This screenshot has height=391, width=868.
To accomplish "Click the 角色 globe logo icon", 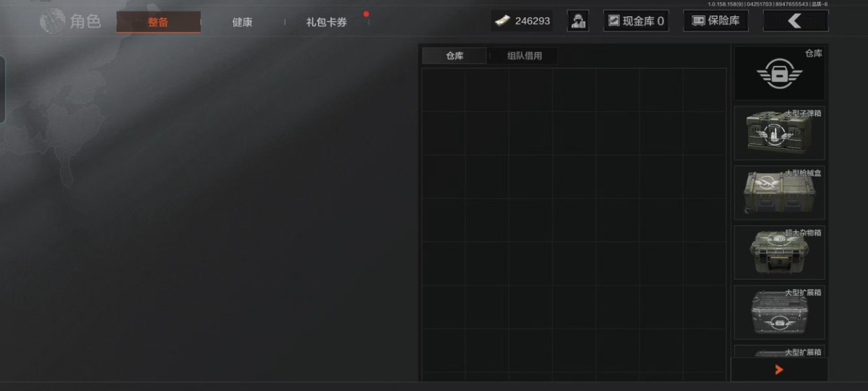I will (53, 21).
